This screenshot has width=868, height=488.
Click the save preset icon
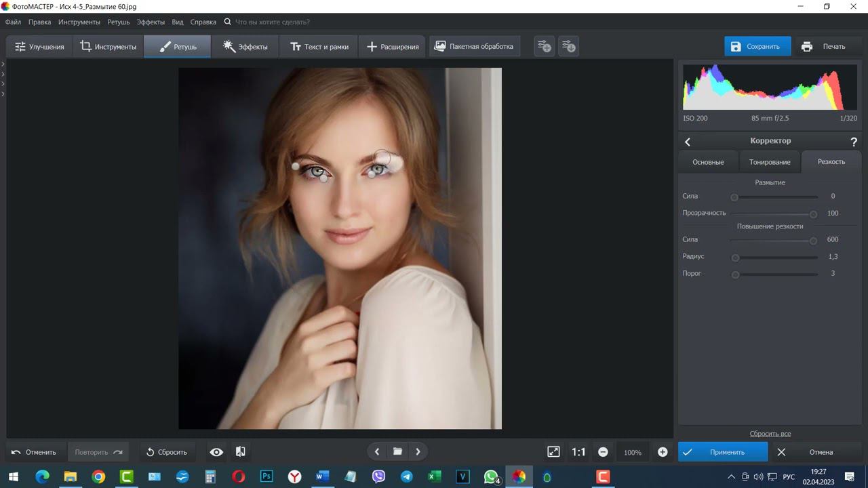[x=544, y=47]
